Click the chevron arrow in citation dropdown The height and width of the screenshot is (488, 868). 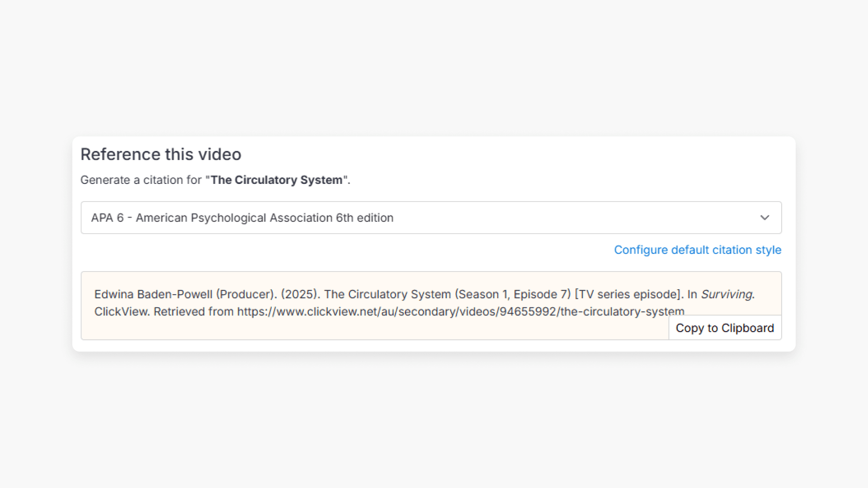[764, 218]
